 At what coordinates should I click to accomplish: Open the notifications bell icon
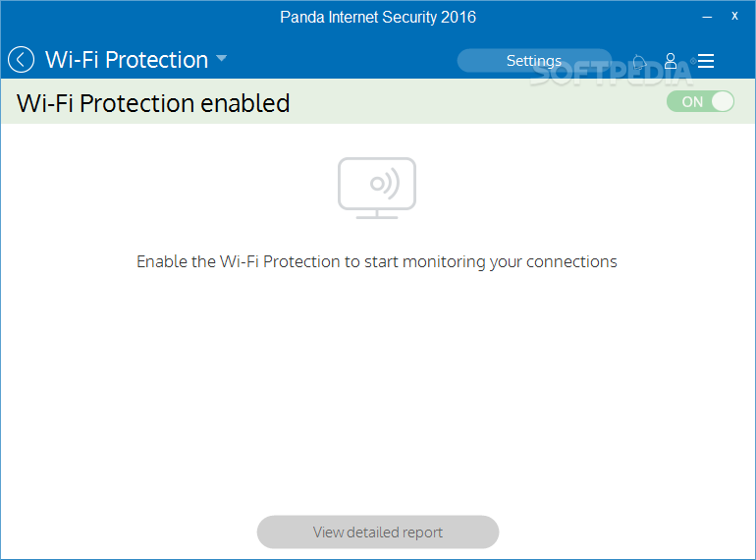click(x=639, y=62)
